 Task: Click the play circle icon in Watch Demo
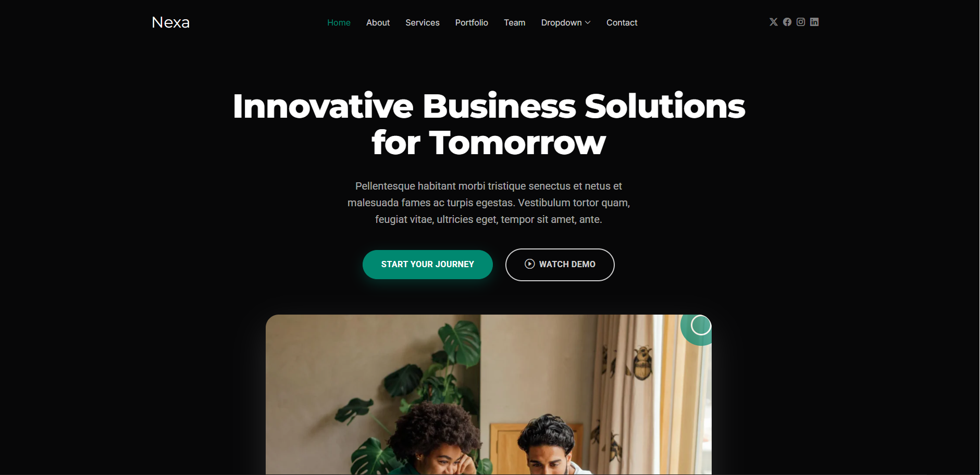530,264
